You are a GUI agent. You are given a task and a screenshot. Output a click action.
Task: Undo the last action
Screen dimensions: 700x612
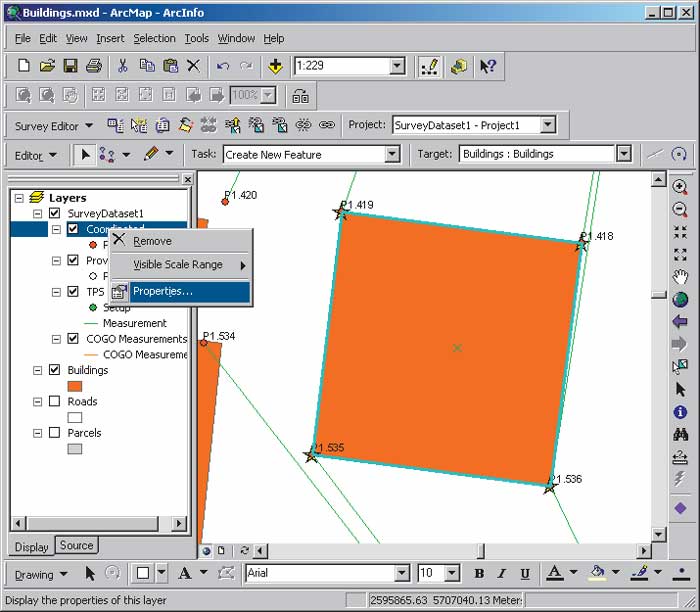pyautogui.click(x=223, y=66)
